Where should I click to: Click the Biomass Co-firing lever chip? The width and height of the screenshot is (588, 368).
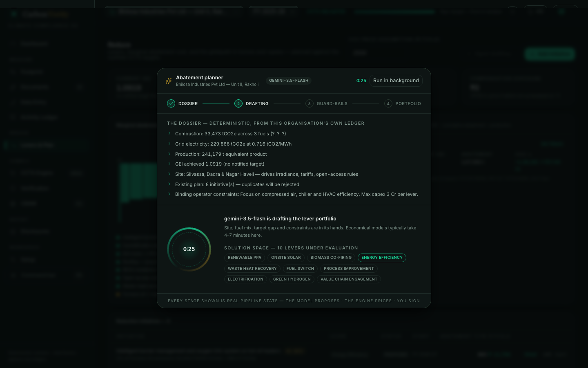[331, 258]
